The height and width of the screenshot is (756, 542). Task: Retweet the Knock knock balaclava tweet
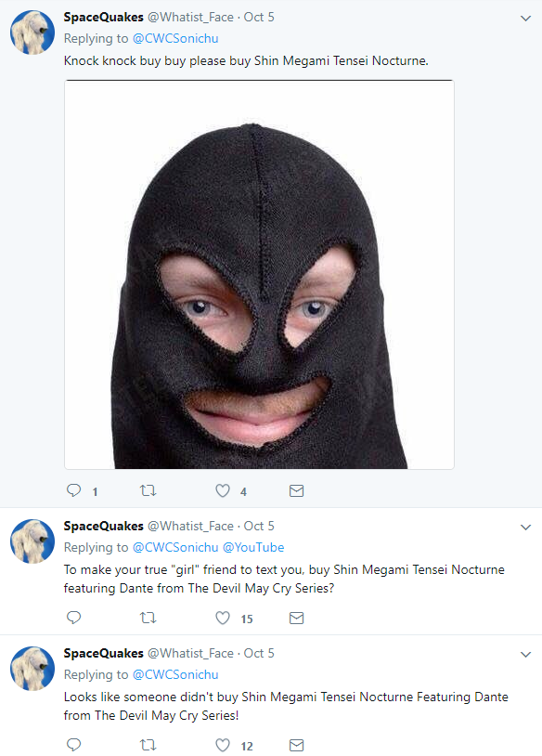(x=148, y=490)
